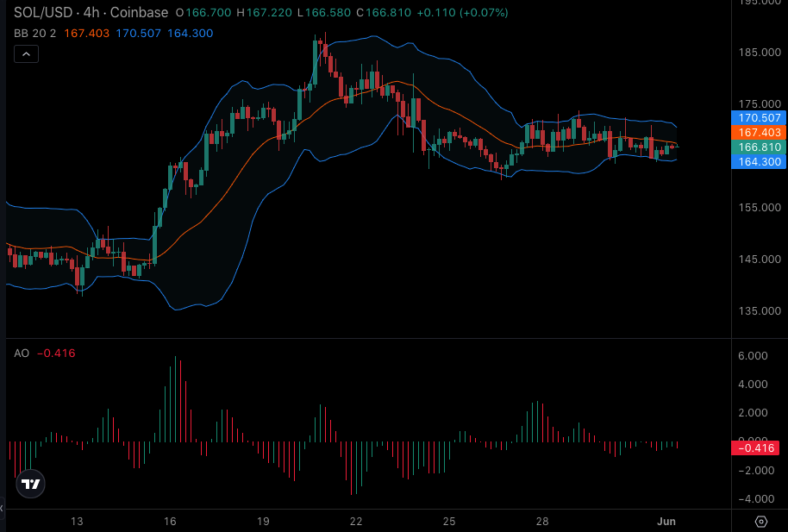Image resolution: width=788 pixels, height=532 pixels.
Task: Click the orange 167.403 basis price tag
Action: click(x=759, y=133)
